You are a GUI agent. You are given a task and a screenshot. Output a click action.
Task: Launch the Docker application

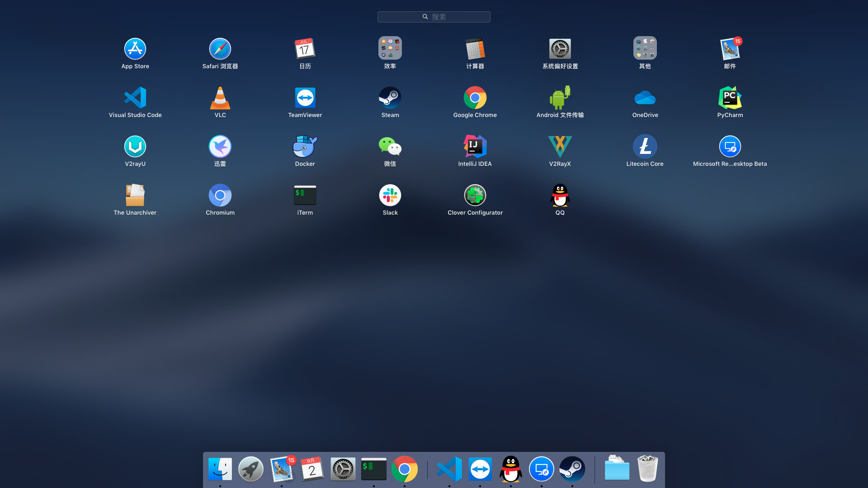(305, 146)
